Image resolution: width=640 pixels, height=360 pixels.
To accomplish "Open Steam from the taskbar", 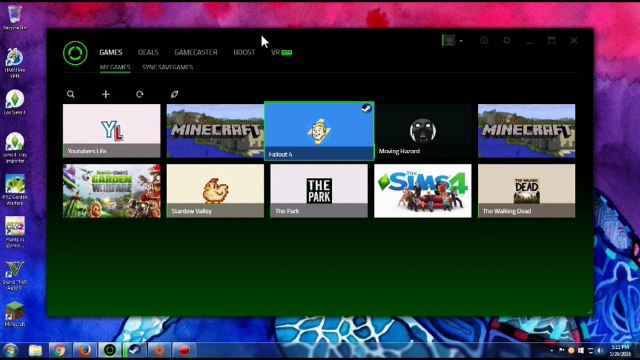I will click(x=134, y=351).
